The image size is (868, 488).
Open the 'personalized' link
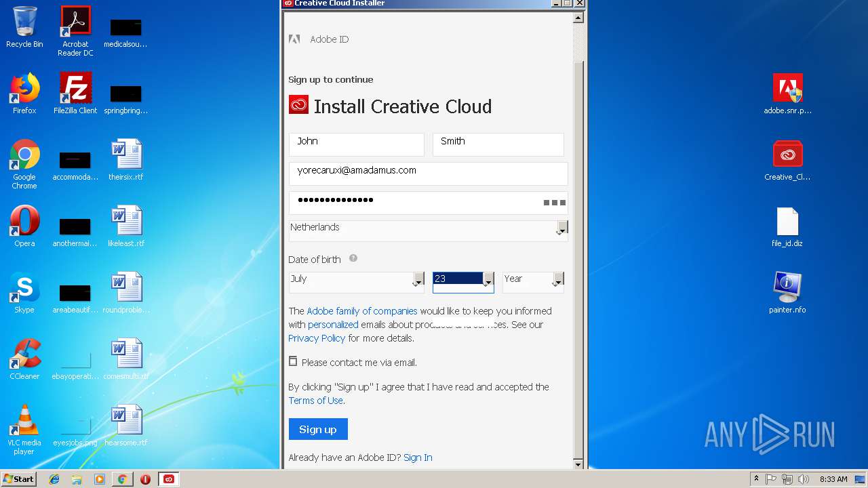point(333,325)
